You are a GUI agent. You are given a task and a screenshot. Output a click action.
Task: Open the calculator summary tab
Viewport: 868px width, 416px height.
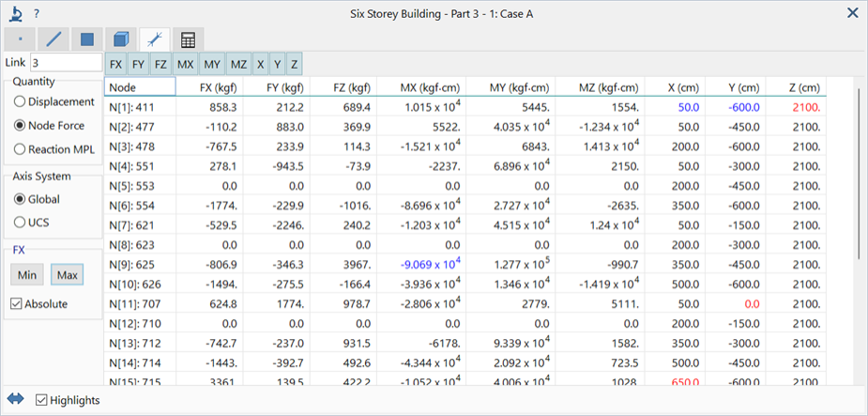[189, 39]
